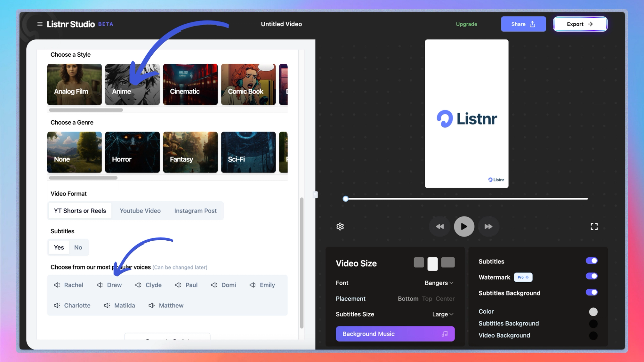Enter fullscreen with the expand icon
Image resolution: width=644 pixels, height=362 pixels.
pyautogui.click(x=594, y=227)
